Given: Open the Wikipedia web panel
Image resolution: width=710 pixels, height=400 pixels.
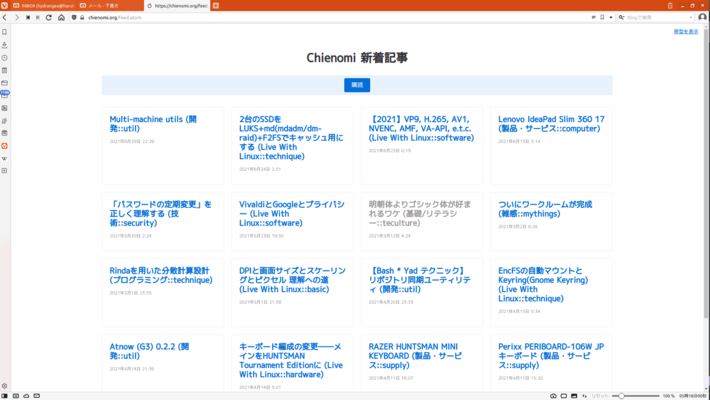Looking at the screenshot, I should [x=5, y=159].
